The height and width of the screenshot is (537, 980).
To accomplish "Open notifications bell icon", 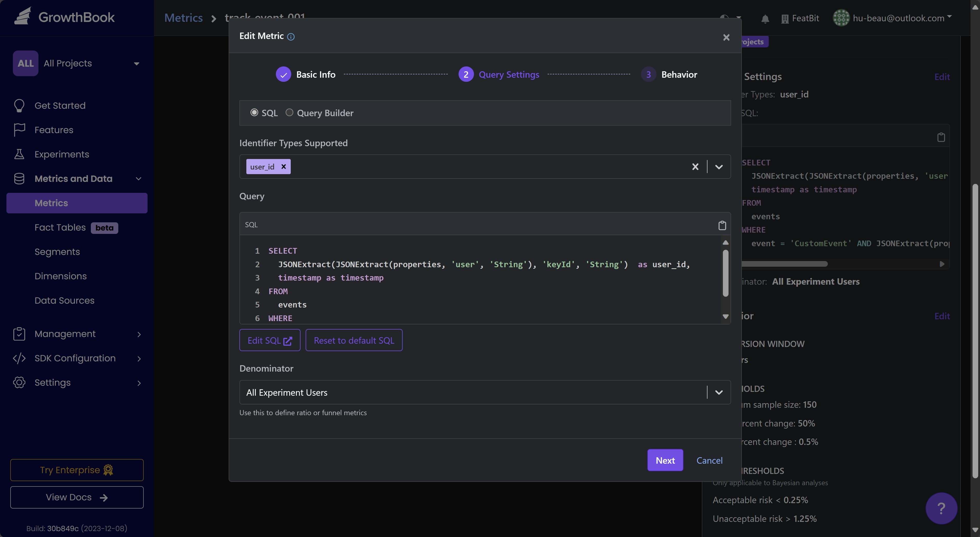I will [x=765, y=19].
